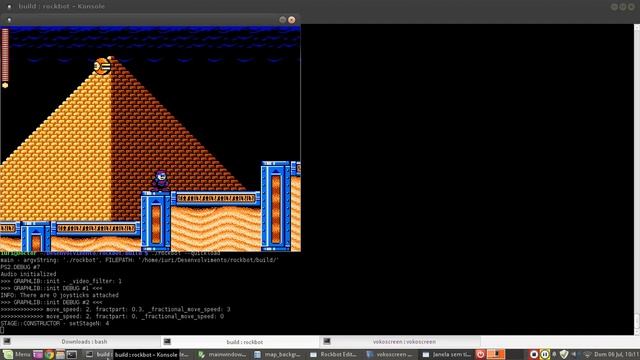Image resolution: width=640 pixels, height=360 pixels.
Task: Minimize the rockbot game window
Action: pyautogui.click(x=282, y=20)
